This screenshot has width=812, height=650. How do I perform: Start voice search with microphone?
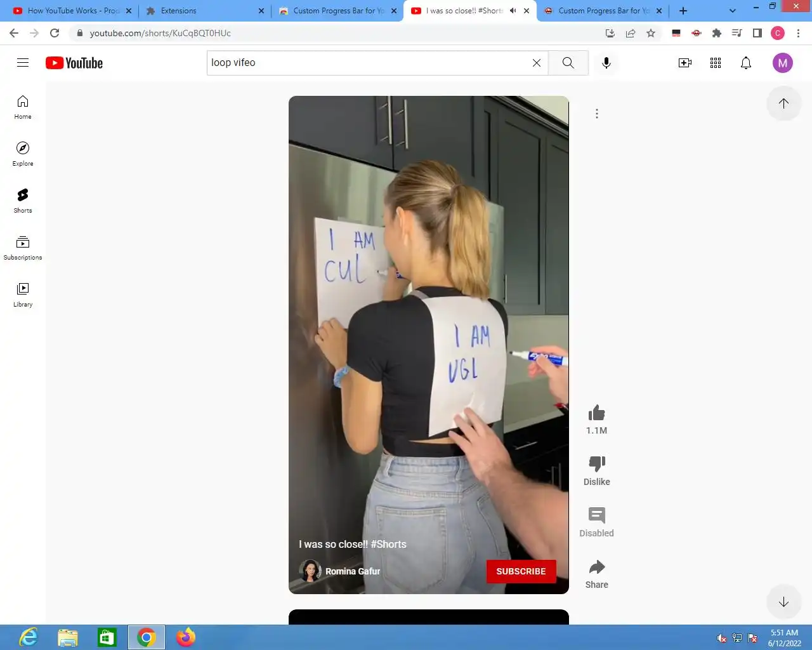(606, 63)
